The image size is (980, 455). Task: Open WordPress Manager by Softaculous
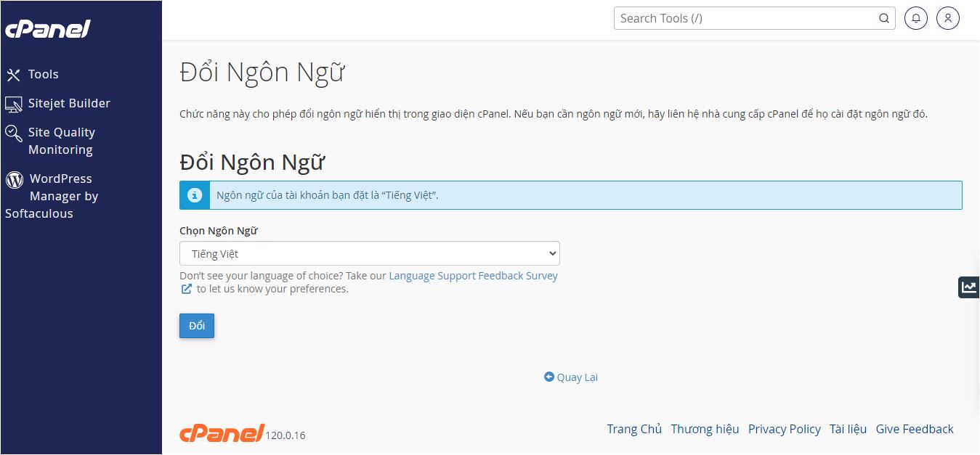click(52, 196)
